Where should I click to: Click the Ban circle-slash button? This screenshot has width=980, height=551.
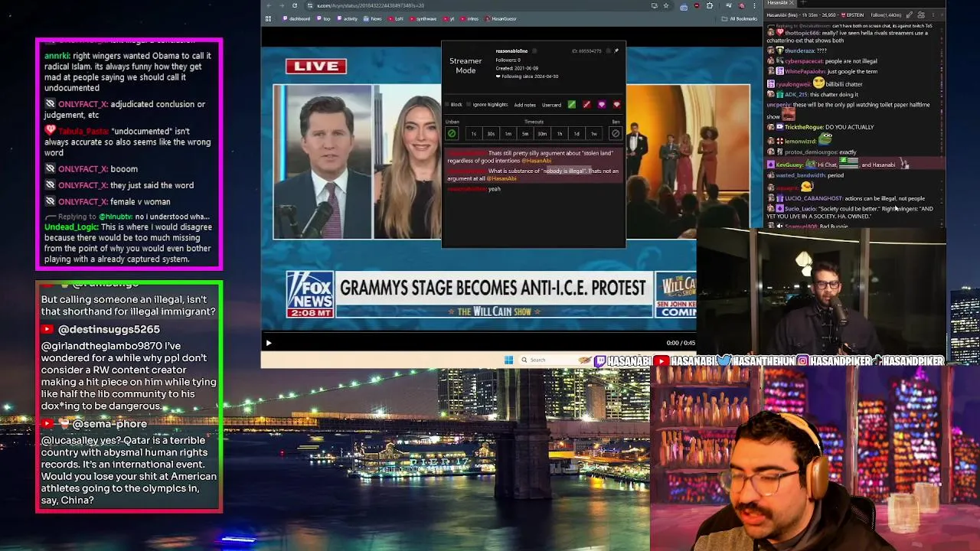[616, 133]
